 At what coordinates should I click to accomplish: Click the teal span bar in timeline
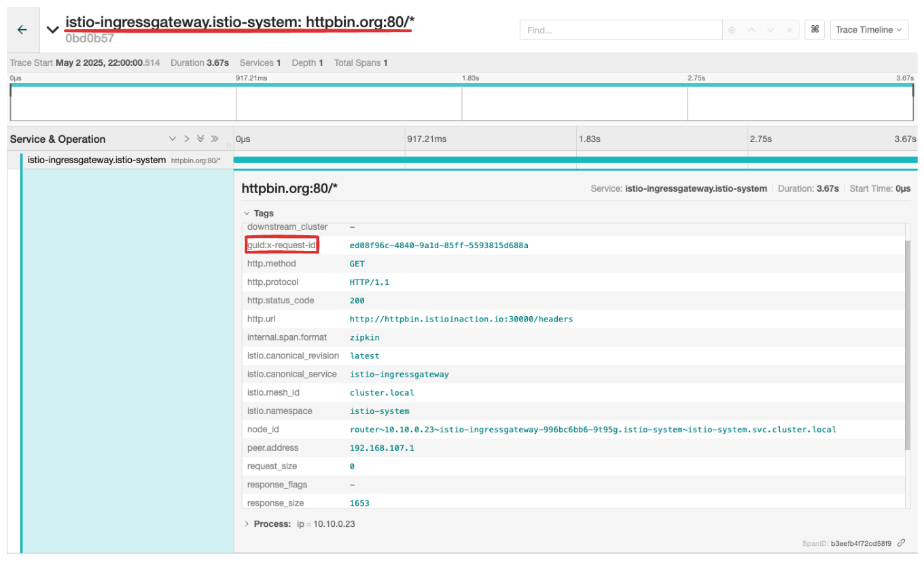[575, 160]
